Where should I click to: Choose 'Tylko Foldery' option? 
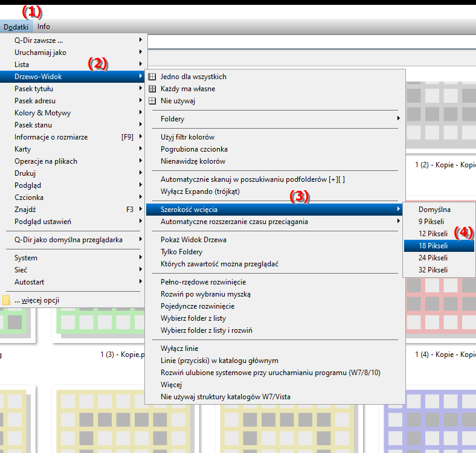click(181, 252)
